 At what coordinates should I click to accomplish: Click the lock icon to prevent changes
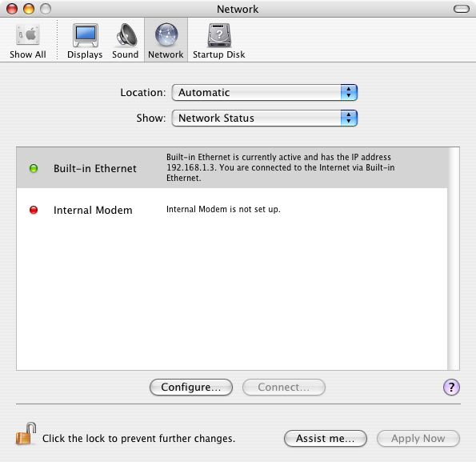point(26,434)
